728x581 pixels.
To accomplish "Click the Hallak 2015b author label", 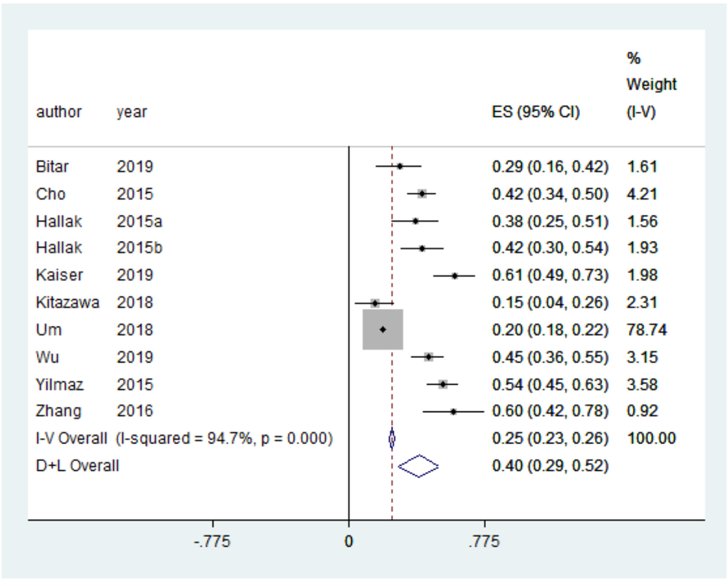I will tap(59, 248).
